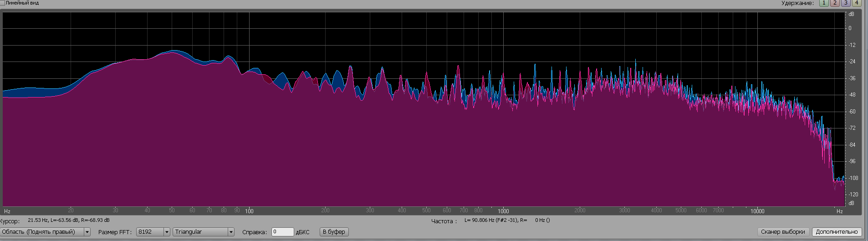
Task: Click the 100 Hz label on frequency axis
Action: (x=249, y=211)
